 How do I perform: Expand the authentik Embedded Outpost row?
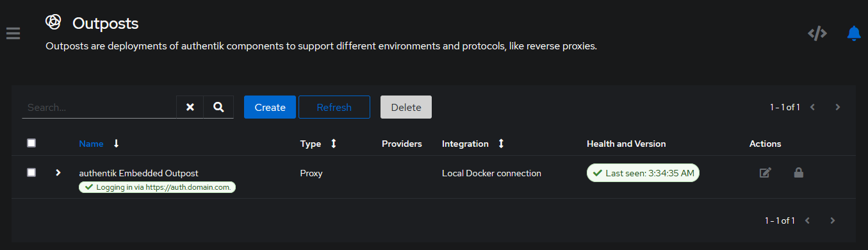[x=58, y=172]
